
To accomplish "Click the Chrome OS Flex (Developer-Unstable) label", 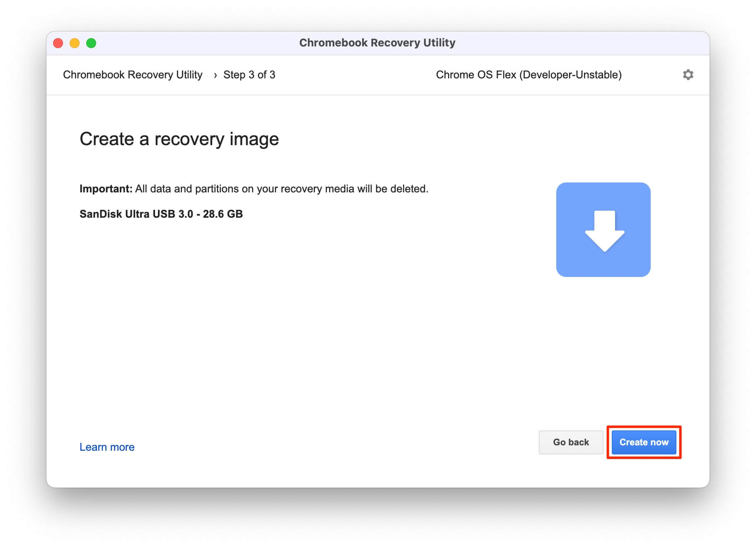I will tap(528, 75).
